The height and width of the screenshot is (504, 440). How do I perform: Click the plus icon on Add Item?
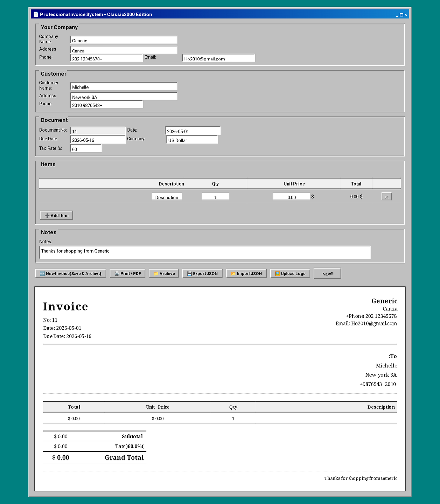pos(47,216)
